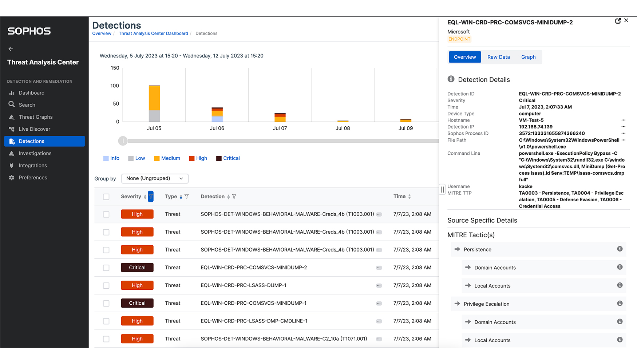
Task: Click the Type column filter icon
Action: pos(187,197)
